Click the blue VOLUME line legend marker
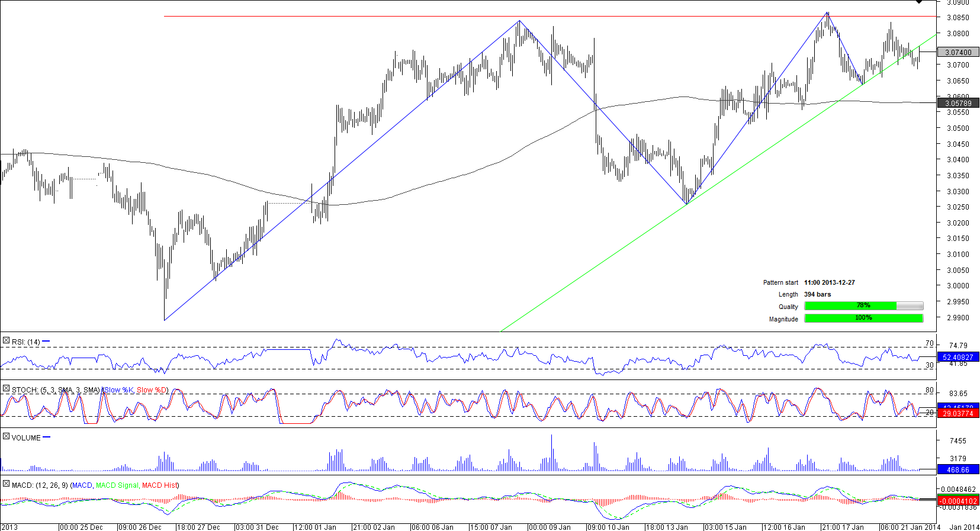 pos(47,437)
